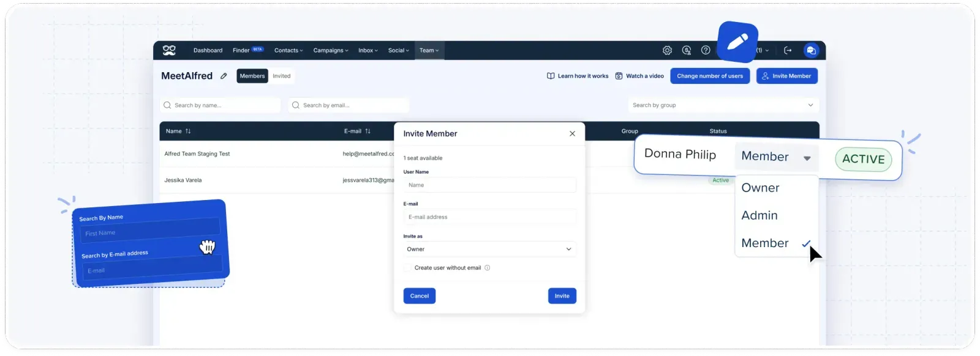Click the Search by email field
The image size is (980, 356).
pos(349,105)
